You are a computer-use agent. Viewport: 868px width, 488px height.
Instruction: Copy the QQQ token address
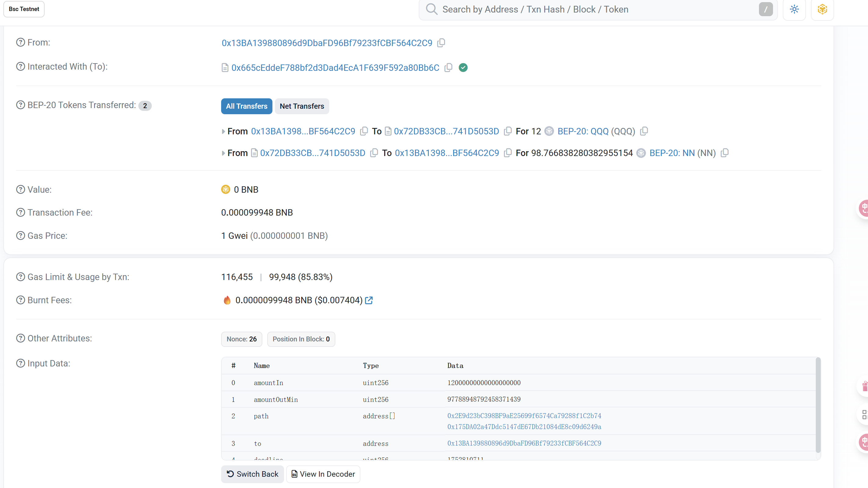click(x=644, y=131)
